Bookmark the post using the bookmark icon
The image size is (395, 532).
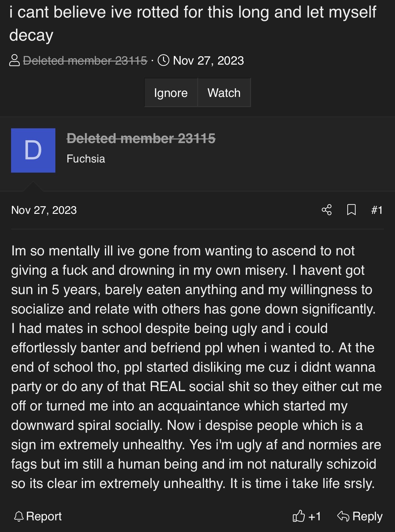click(351, 210)
